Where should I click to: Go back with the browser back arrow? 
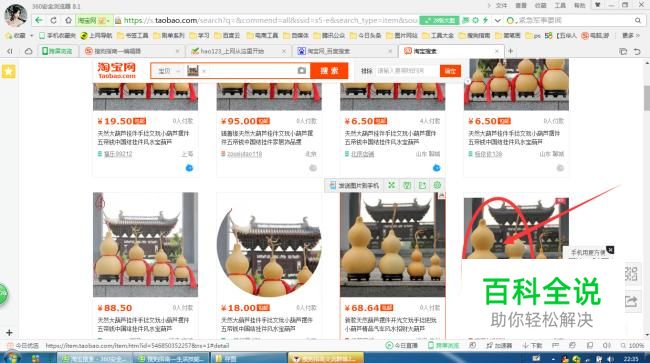pyautogui.click(x=39, y=20)
